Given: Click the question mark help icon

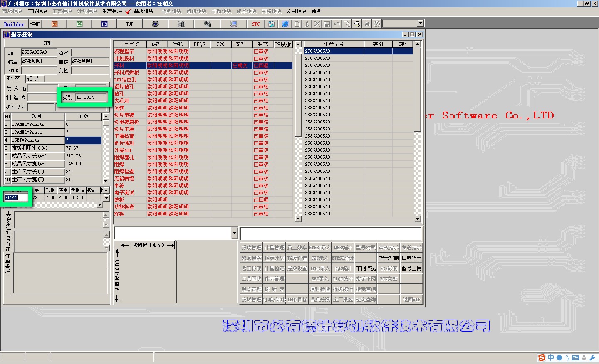Looking at the screenshot, I should [x=376, y=24].
